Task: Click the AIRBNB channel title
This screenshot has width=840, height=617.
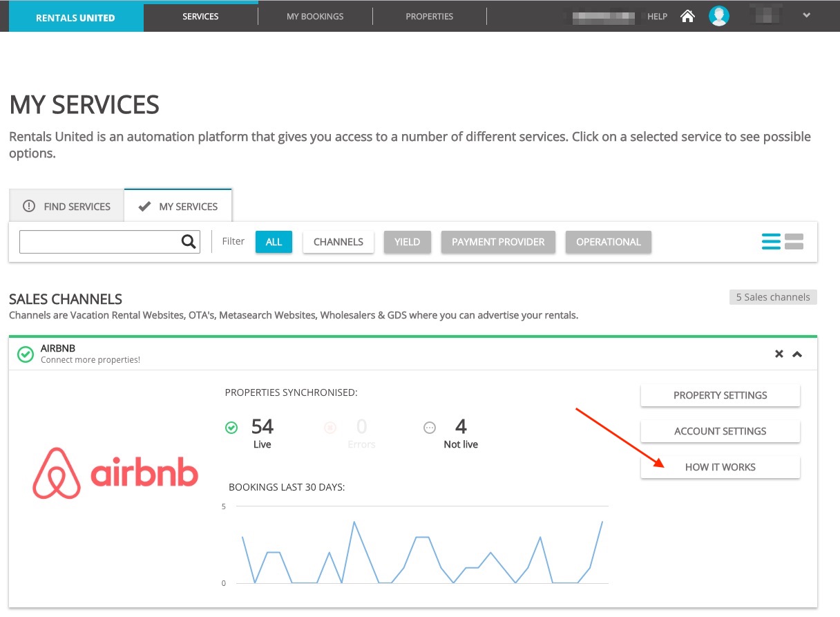Action: 58,348
